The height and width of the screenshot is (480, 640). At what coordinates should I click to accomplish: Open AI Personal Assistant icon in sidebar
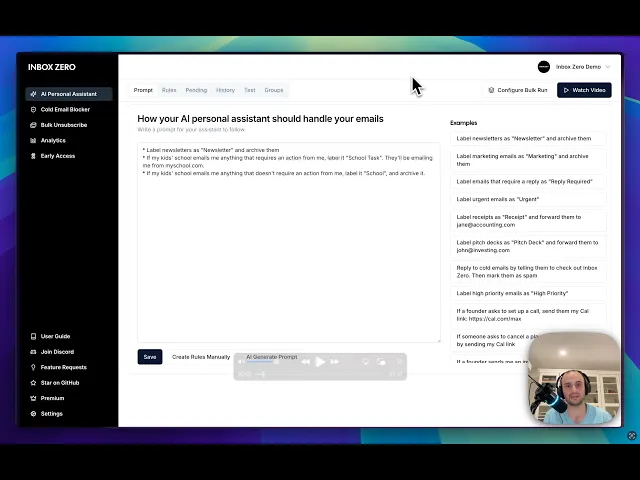33,94
